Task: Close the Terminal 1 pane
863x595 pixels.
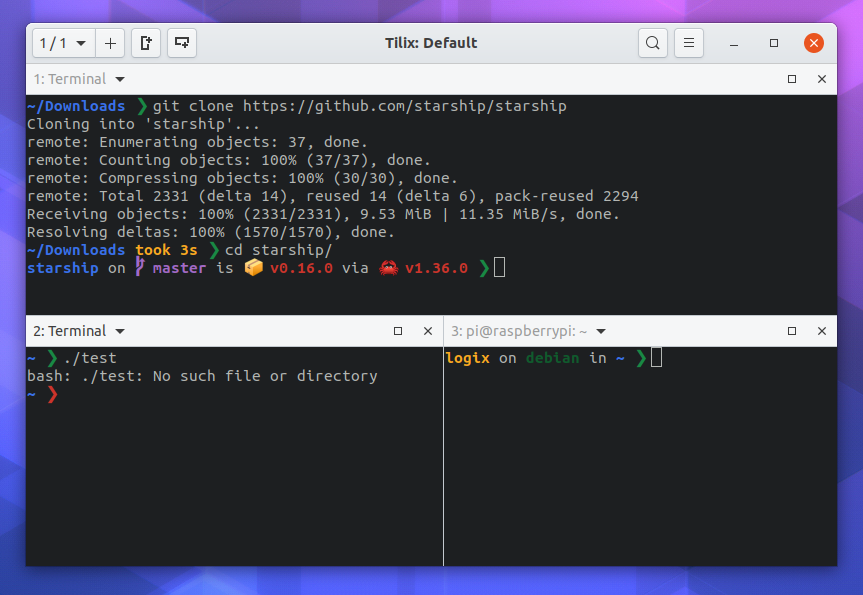Action: click(822, 78)
